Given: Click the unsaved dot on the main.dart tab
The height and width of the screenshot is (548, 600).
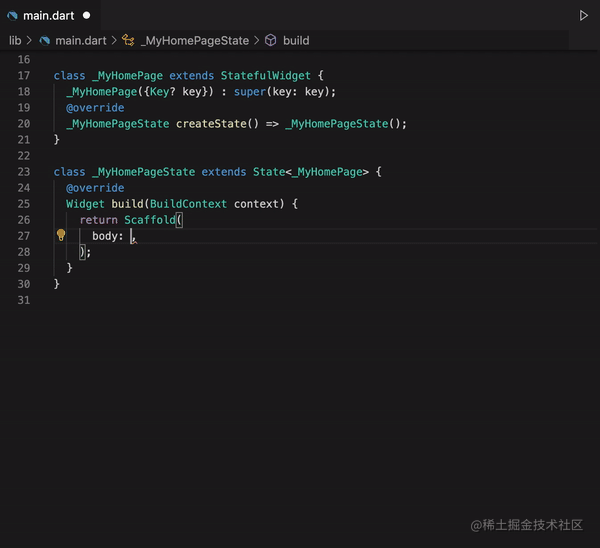Looking at the screenshot, I should [86, 16].
